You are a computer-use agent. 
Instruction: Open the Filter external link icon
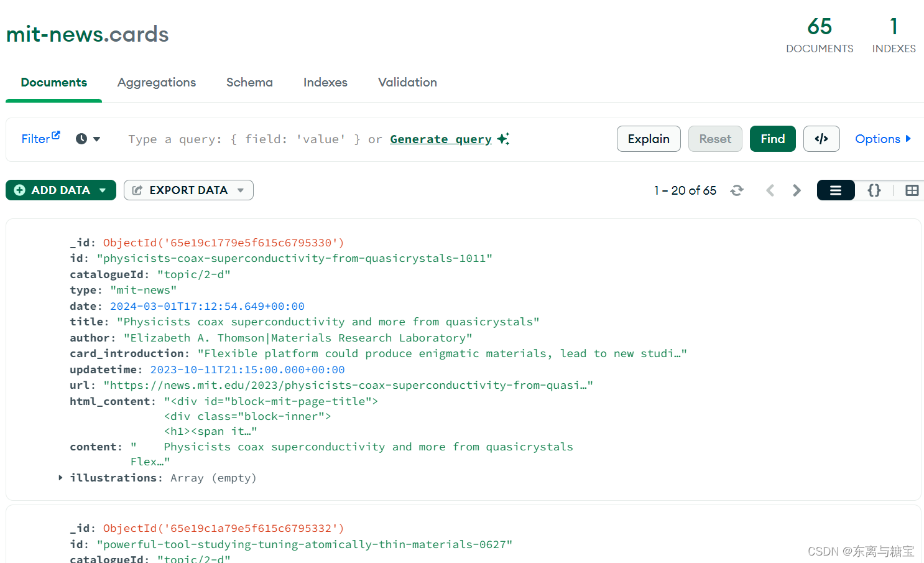click(56, 135)
